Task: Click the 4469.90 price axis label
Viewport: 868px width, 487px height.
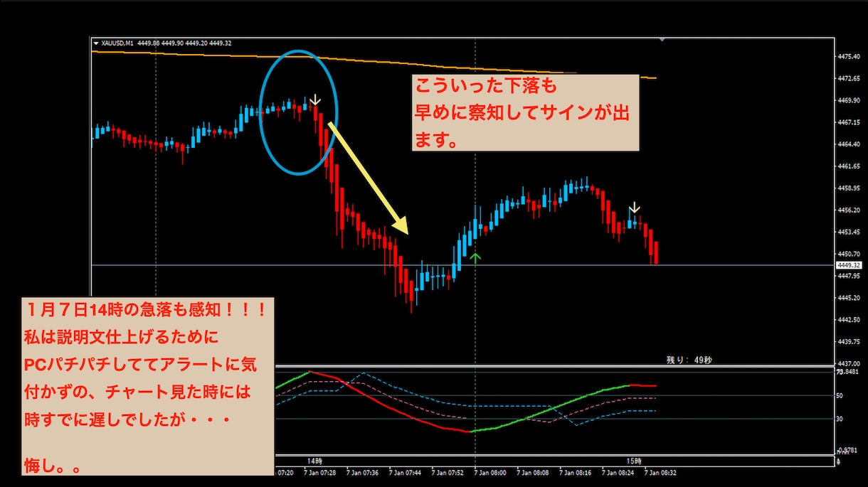Action: (x=850, y=100)
